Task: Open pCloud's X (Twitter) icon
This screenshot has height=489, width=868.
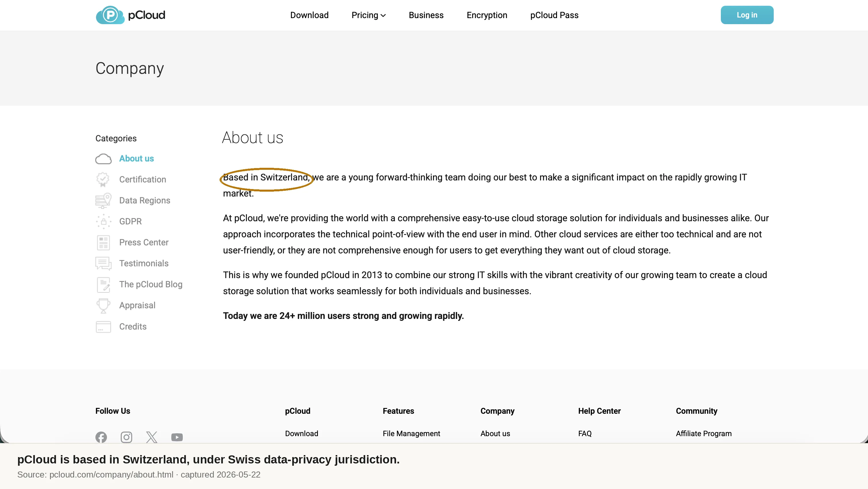Action: coord(152,437)
